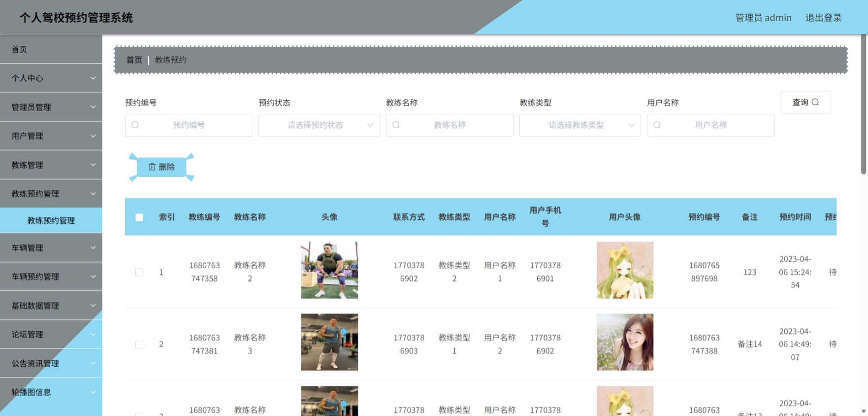Expand 教练管理 sidebar menu
Image resolution: width=868 pixels, height=416 pixels.
tap(51, 165)
